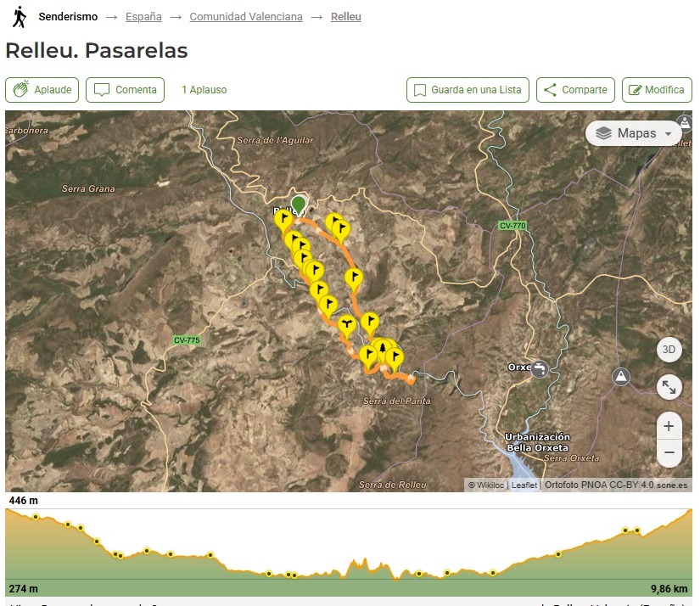Zoom in the map with plus button
This screenshot has height=606, width=700.
(669, 426)
